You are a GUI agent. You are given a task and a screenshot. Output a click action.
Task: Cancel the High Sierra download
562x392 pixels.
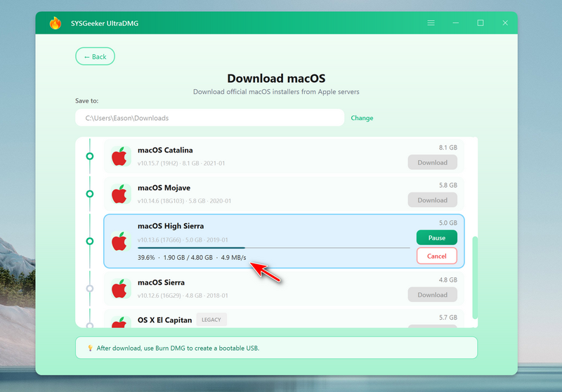pos(436,256)
